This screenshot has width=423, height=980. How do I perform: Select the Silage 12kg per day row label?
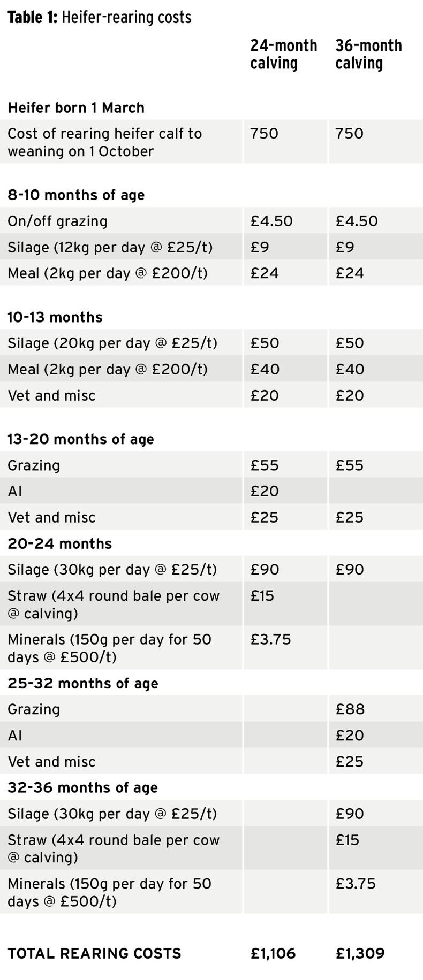tap(110, 247)
